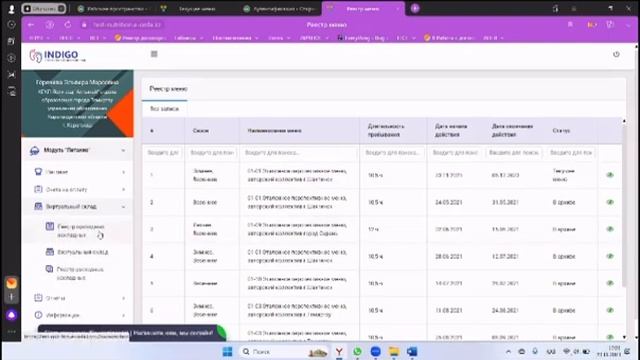Toggle eye icon for menu row 5

pyautogui.click(x=610, y=283)
